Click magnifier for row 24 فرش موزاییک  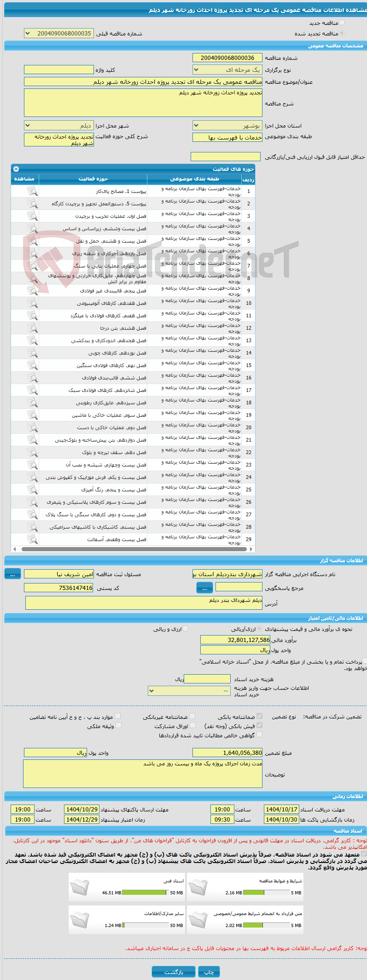[32, 477]
